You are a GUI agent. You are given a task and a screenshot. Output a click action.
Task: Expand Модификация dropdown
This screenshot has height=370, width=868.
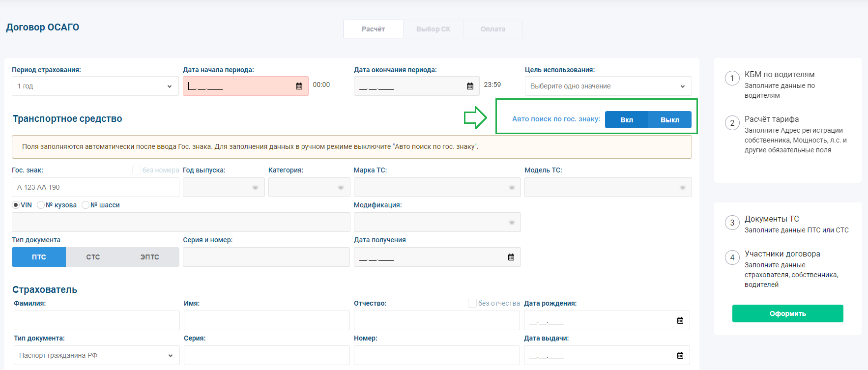[437, 222]
